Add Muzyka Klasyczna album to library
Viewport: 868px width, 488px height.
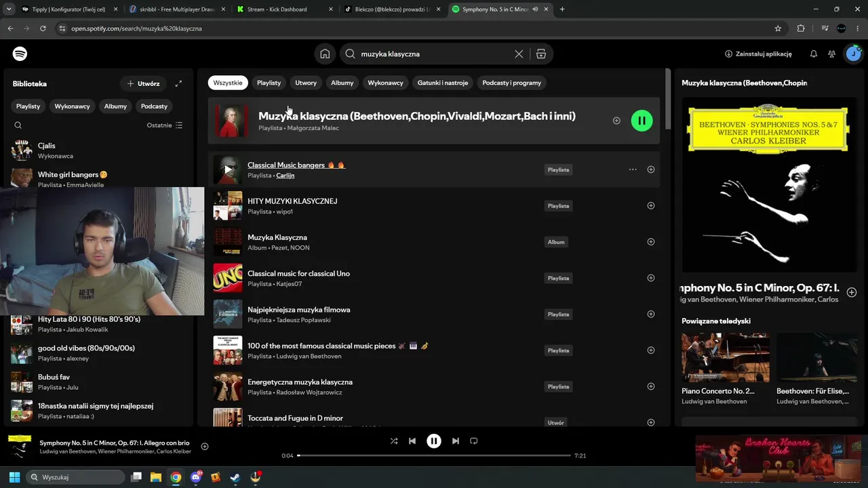click(x=651, y=242)
